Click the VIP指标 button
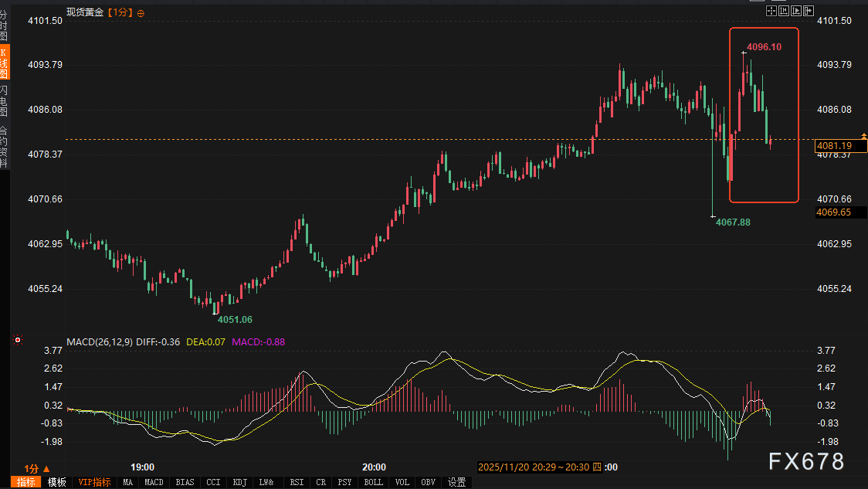Screen dimensions: 868x489 tap(96, 482)
